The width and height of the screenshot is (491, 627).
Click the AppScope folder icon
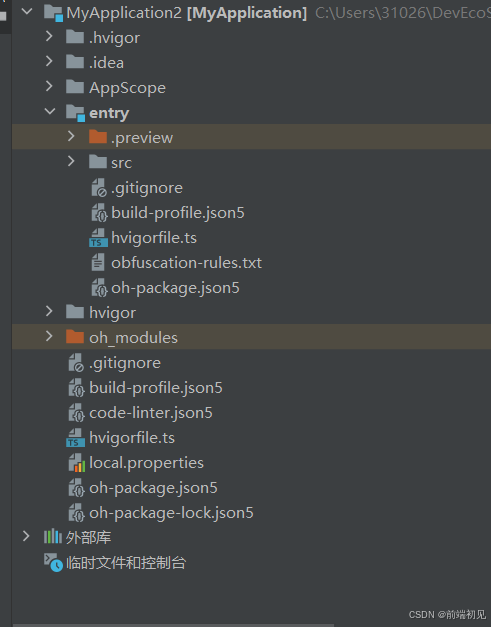click(x=75, y=87)
